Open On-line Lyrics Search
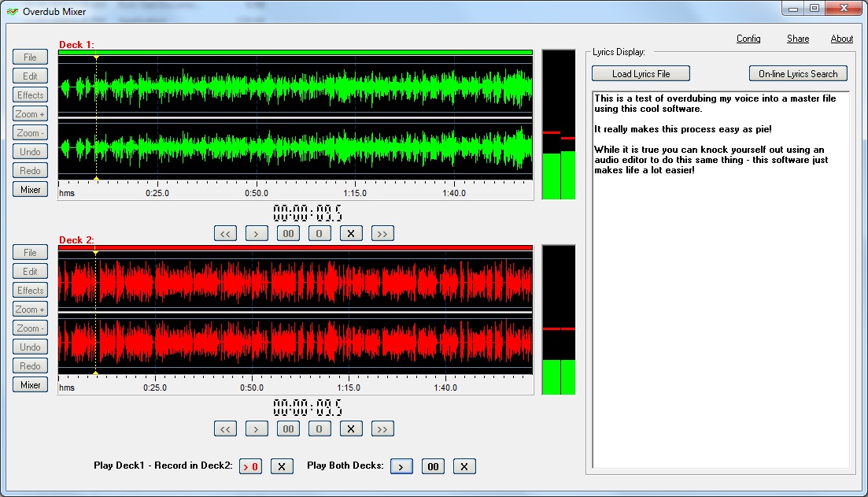 [798, 73]
